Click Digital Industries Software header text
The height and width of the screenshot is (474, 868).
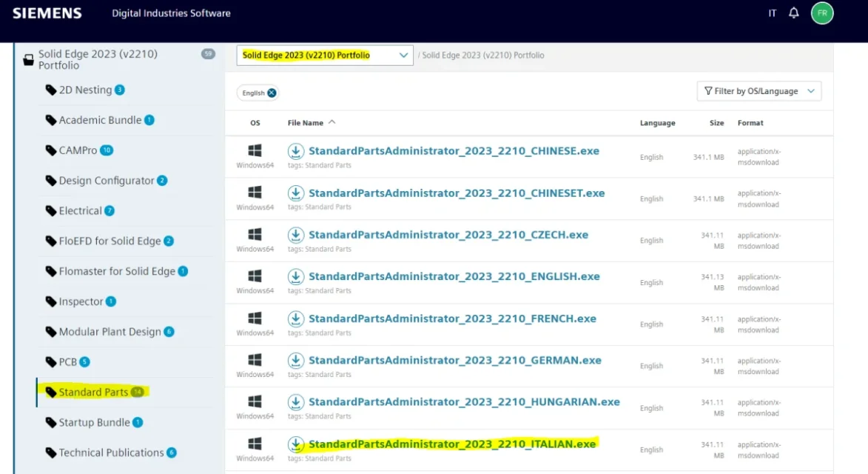point(171,13)
